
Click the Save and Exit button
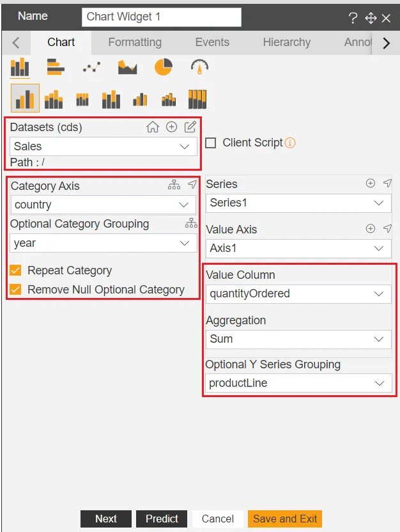coord(285,519)
